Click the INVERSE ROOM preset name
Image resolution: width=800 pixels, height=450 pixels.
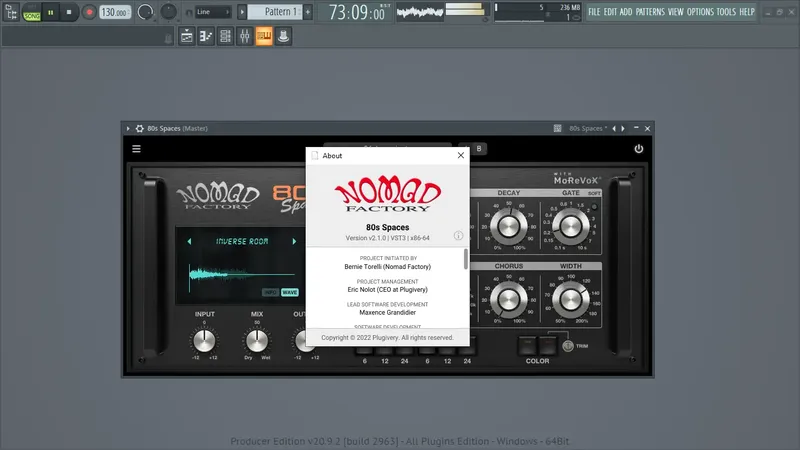click(242, 241)
